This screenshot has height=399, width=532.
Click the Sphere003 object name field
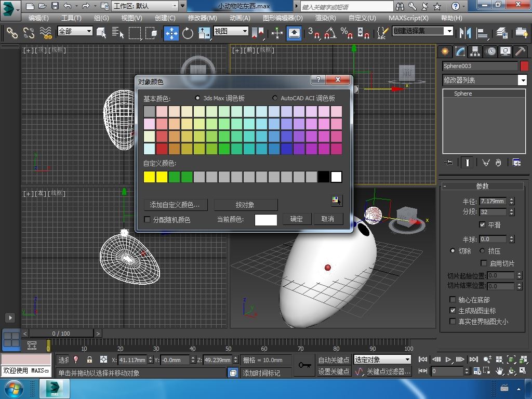point(480,66)
